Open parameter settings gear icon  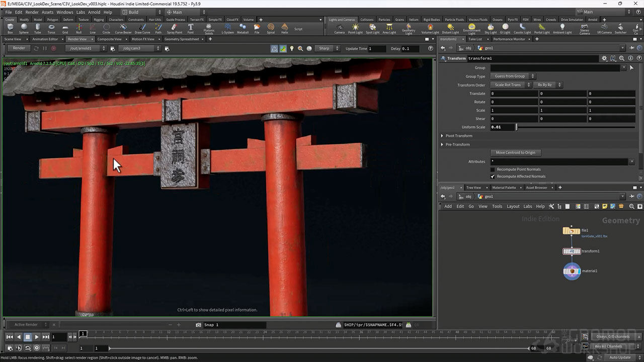[604, 58]
